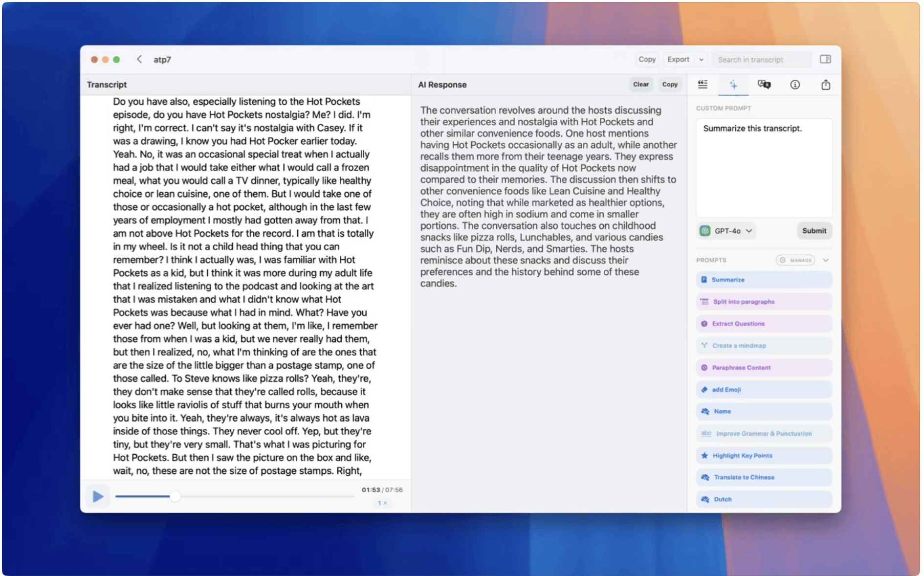Click the share icon in sidebar
The width and height of the screenshot is (924, 576).
click(826, 85)
